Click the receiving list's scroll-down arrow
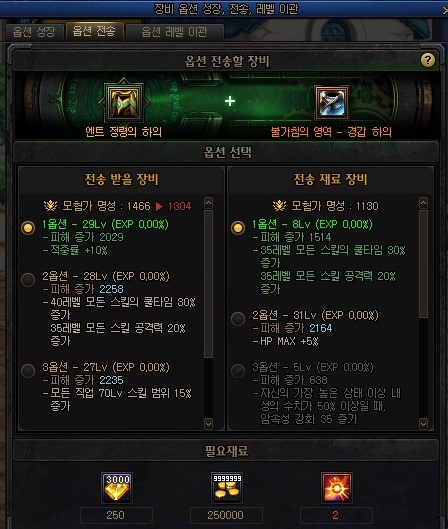The width and height of the screenshot is (448, 529). [208, 424]
